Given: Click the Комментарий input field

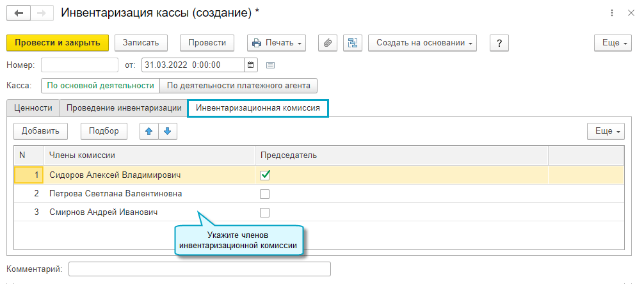Looking at the screenshot, I should tap(199, 269).
